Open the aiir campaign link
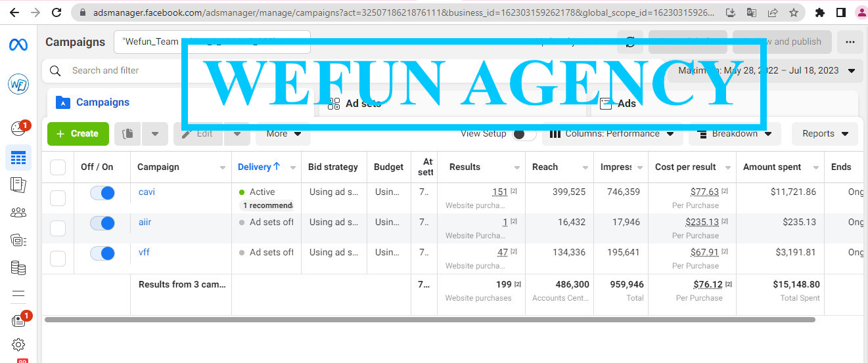 pos(145,222)
